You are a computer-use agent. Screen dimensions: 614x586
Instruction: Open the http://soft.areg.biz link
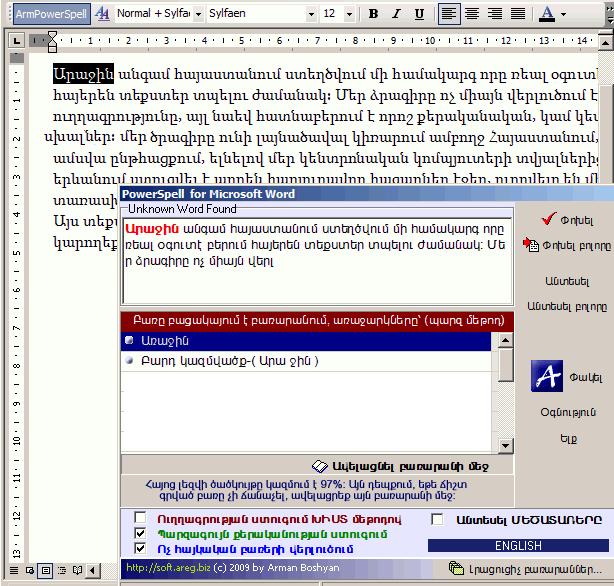(168, 568)
